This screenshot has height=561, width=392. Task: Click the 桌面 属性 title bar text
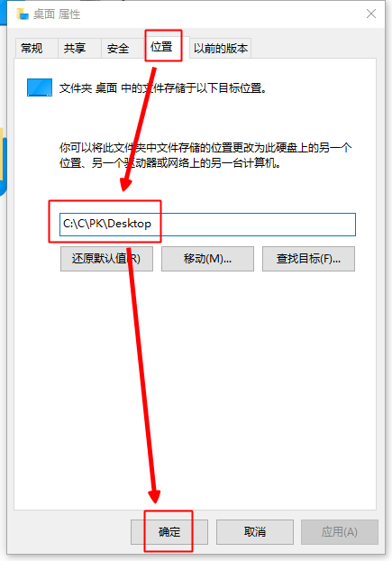click(57, 14)
